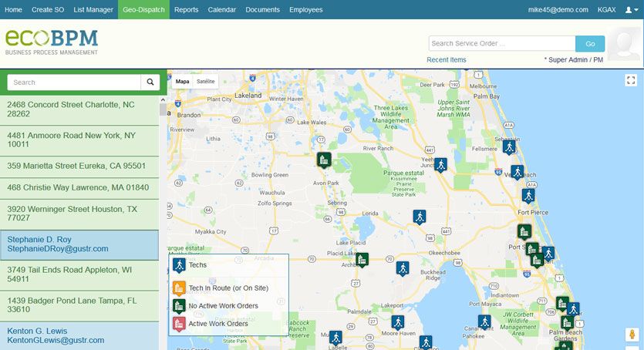This screenshot has width=644, height=350.
Task: Click the ecoBPM logo
Action: click(x=52, y=42)
